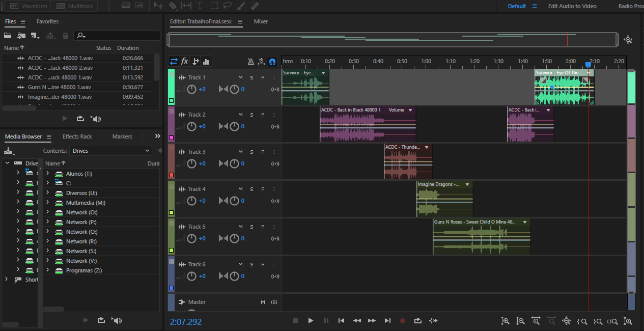Select the Edit Audio to Video workspace
Image resolution: width=644 pixels, height=331 pixels.
572,6
